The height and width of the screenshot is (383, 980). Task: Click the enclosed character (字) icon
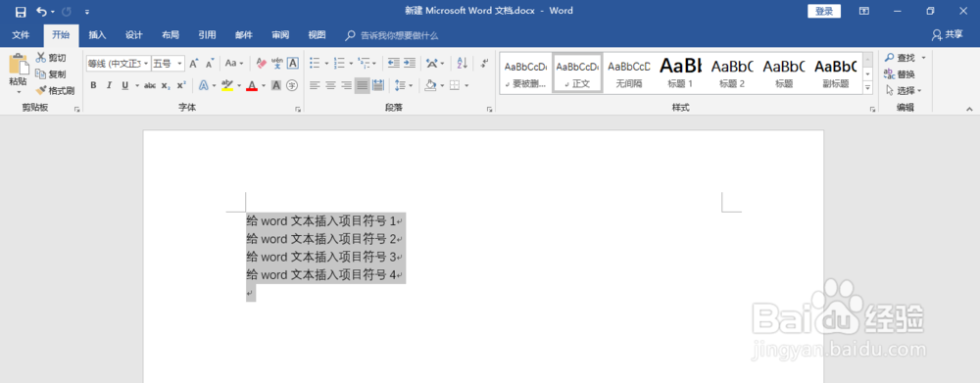pos(292,85)
